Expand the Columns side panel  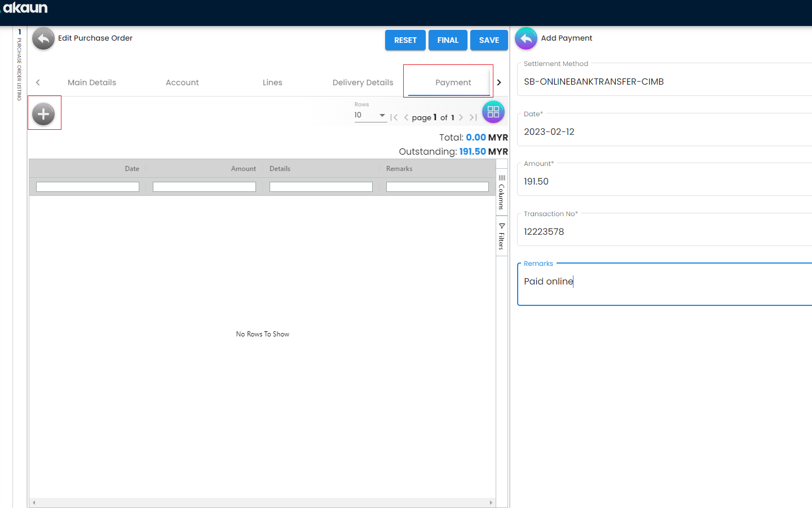click(x=501, y=192)
